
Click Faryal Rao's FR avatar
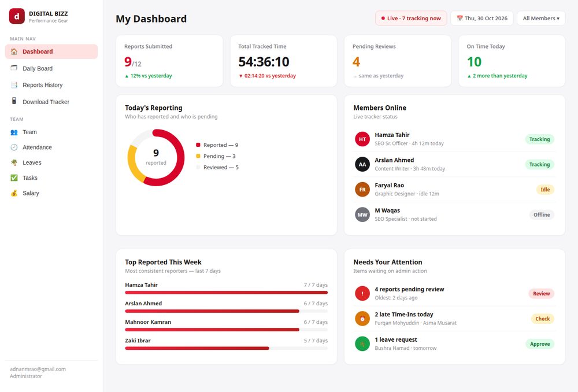coord(362,189)
